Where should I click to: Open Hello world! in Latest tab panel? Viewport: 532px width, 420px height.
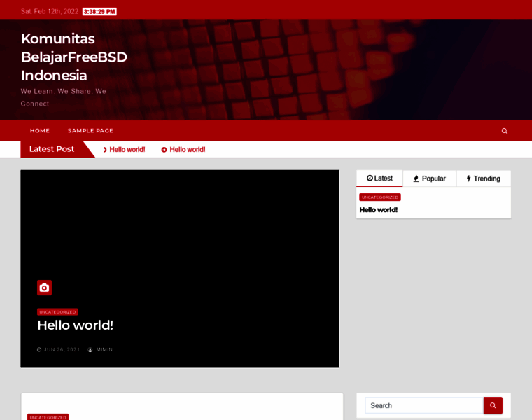click(x=379, y=210)
